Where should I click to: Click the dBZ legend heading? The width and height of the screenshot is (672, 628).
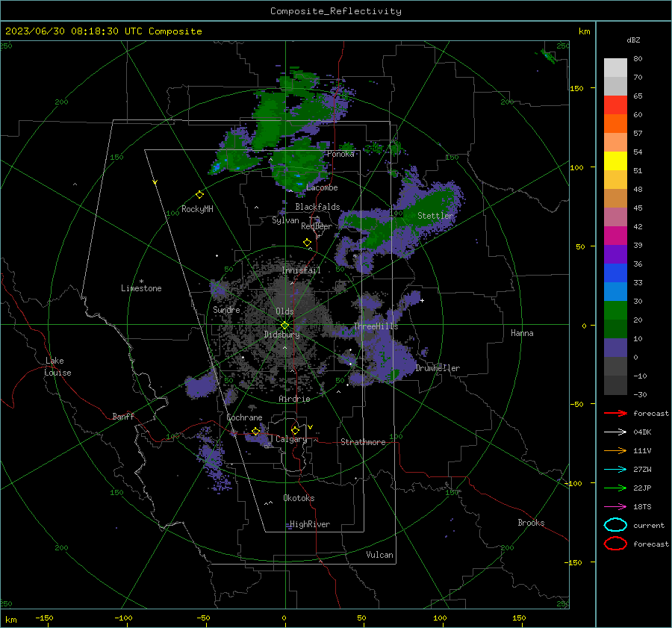633,40
